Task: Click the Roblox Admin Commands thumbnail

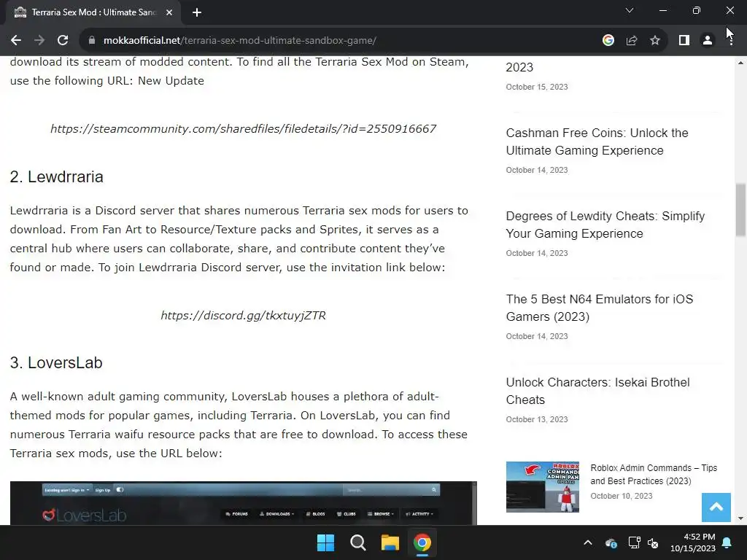Action: (x=543, y=486)
